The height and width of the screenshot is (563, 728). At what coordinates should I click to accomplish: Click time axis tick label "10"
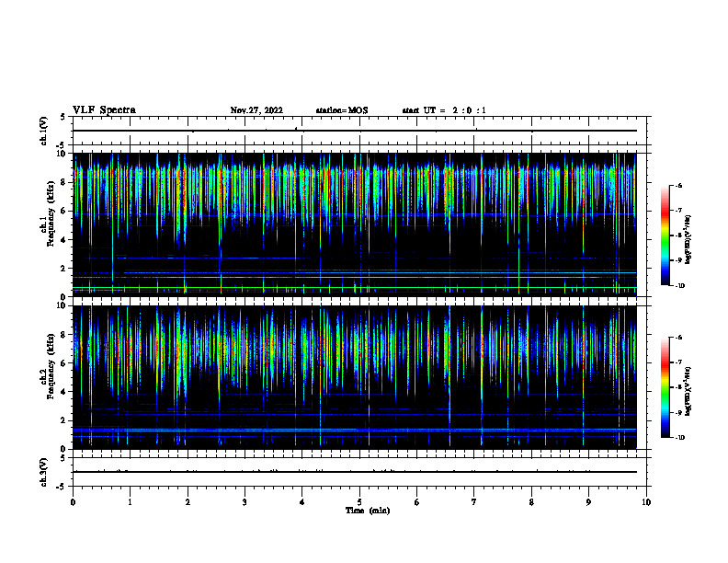click(x=646, y=502)
